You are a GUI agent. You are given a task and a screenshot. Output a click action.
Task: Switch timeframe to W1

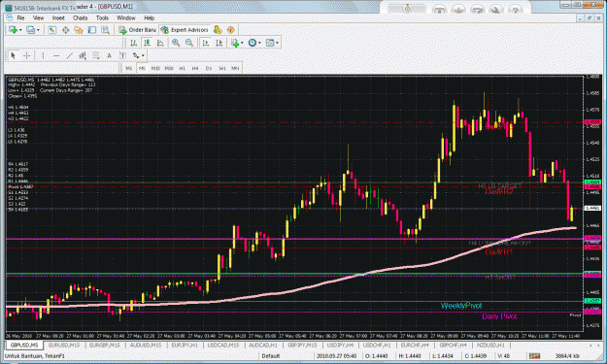[222, 68]
